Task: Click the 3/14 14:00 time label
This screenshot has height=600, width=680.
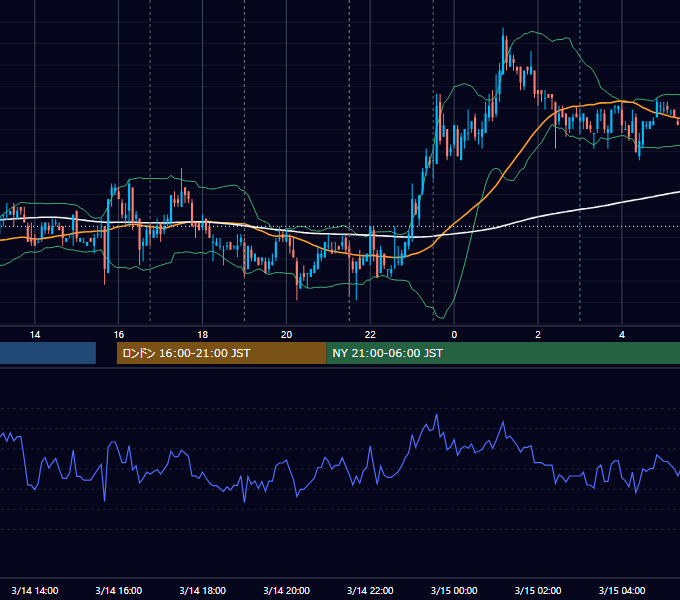Action: [35, 590]
